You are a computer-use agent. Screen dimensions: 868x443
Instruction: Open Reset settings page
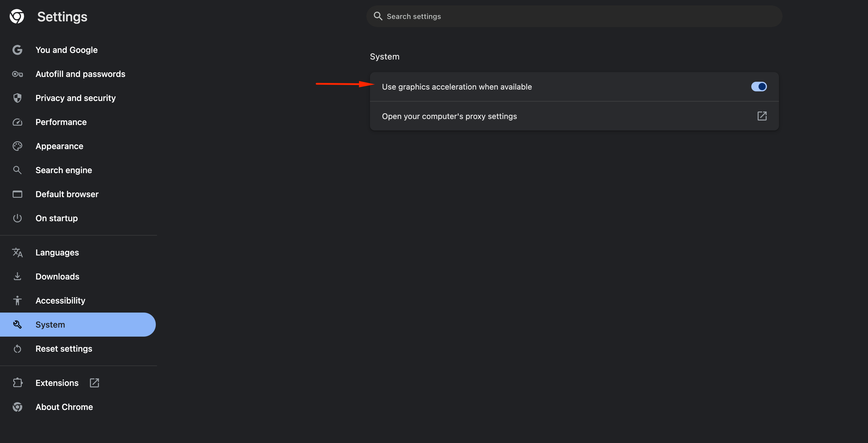(64, 349)
